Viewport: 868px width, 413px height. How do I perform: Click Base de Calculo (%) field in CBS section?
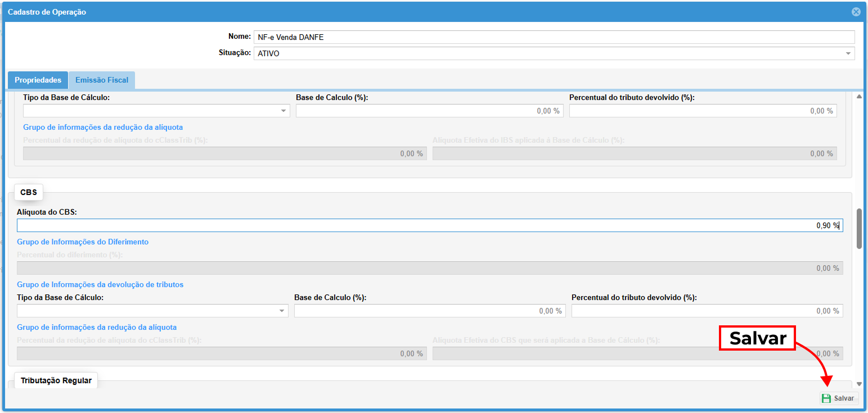pos(429,311)
